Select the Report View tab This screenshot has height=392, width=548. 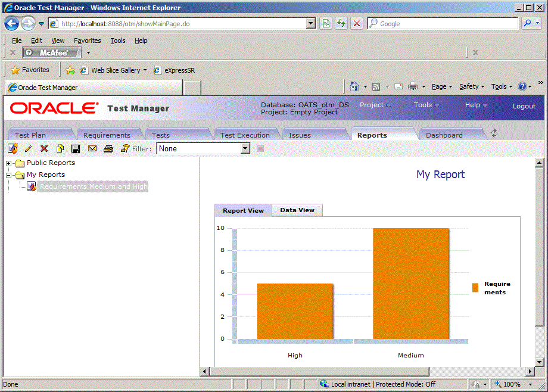[x=243, y=210]
